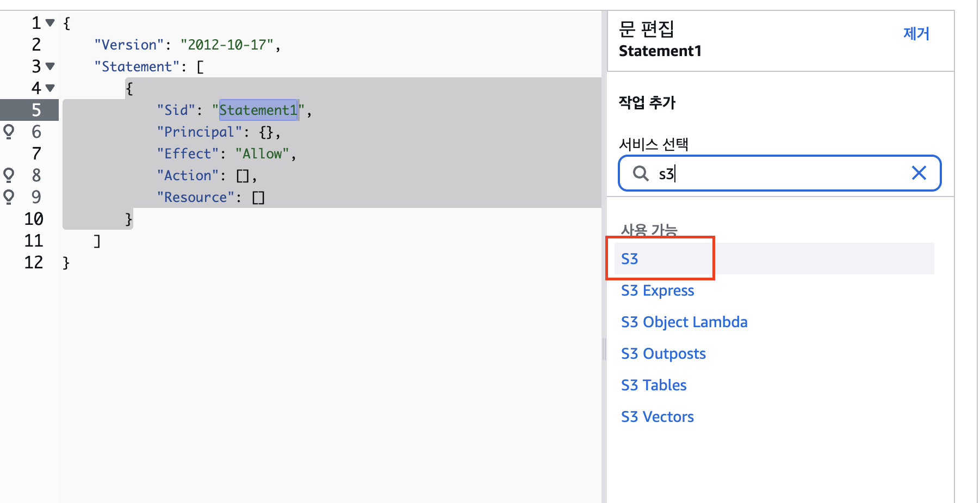
Task: Click the empty Action array brackets
Action: 243,176
